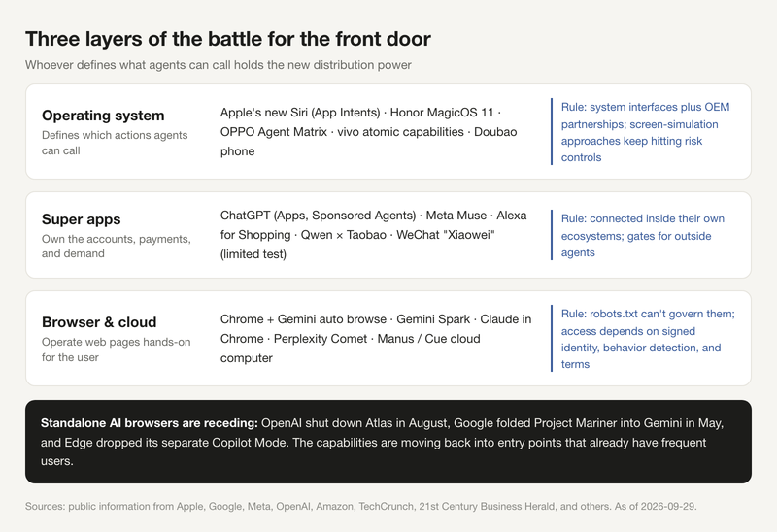The width and height of the screenshot is (777, 532).
Task: Click 'Defines which actions agents can call' description
Action: click(x=115, y=143)
